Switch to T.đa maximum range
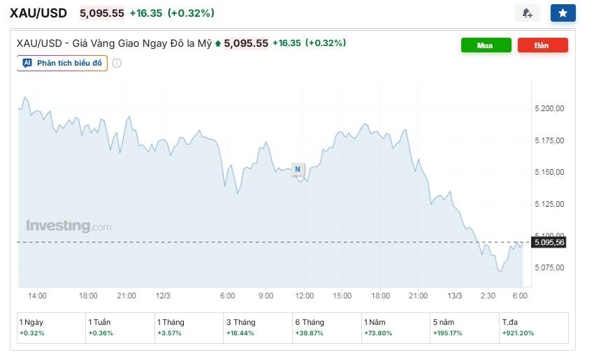 [533, 327]
